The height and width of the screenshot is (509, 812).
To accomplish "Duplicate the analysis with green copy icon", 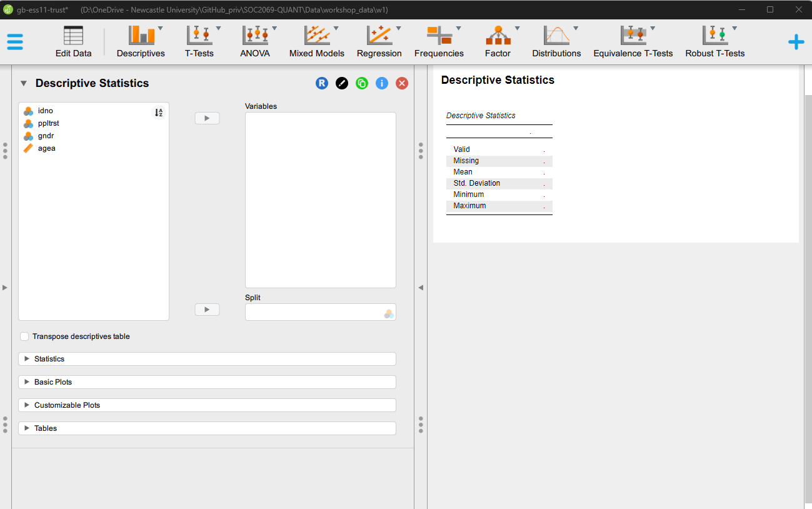I will point(362,83).
